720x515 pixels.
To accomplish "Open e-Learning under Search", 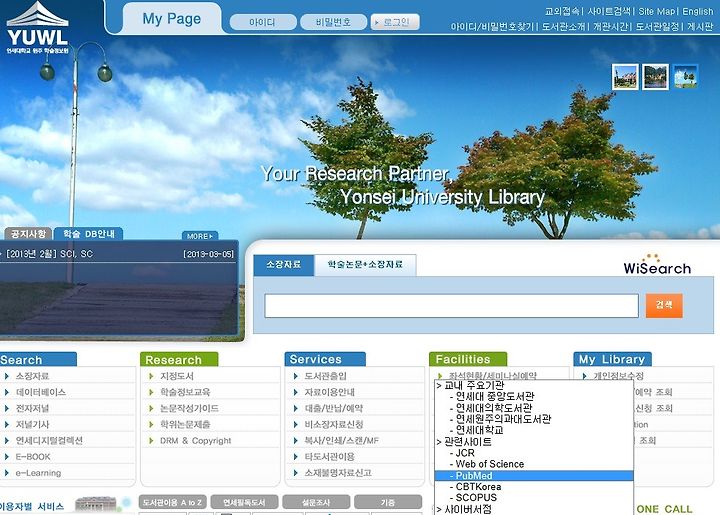I will [x=38, y=473].
